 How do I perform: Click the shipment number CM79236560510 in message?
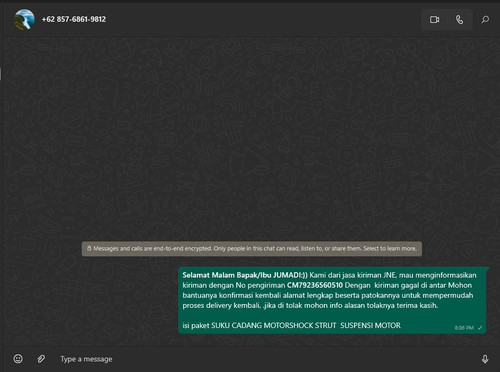pos(315,285)
